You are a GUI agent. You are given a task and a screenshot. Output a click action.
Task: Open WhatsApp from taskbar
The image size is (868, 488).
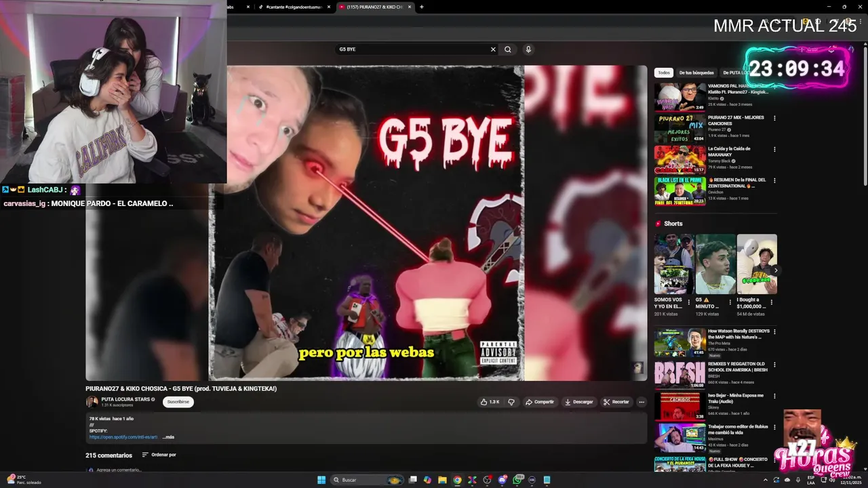click(517, 480)
